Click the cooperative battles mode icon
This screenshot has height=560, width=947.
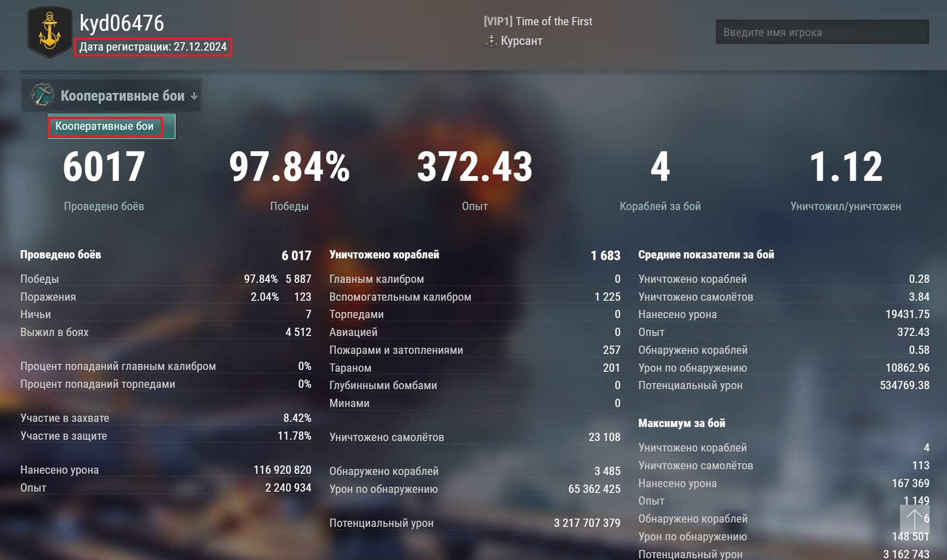click(x=42, y=95)
